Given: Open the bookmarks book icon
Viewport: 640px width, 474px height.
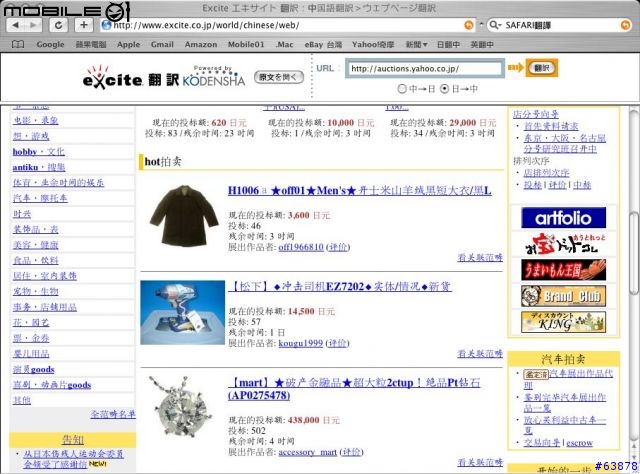Looking at the screenshot, I should pos(18,44).
